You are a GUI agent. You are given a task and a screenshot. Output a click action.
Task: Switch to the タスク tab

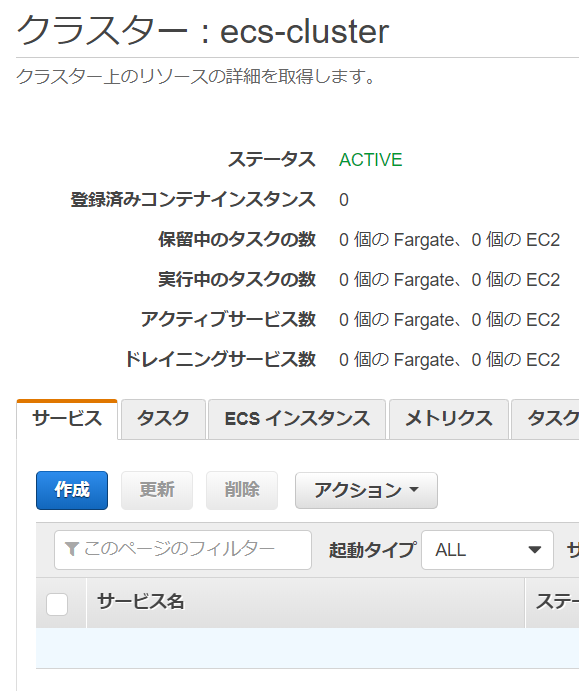163,419
